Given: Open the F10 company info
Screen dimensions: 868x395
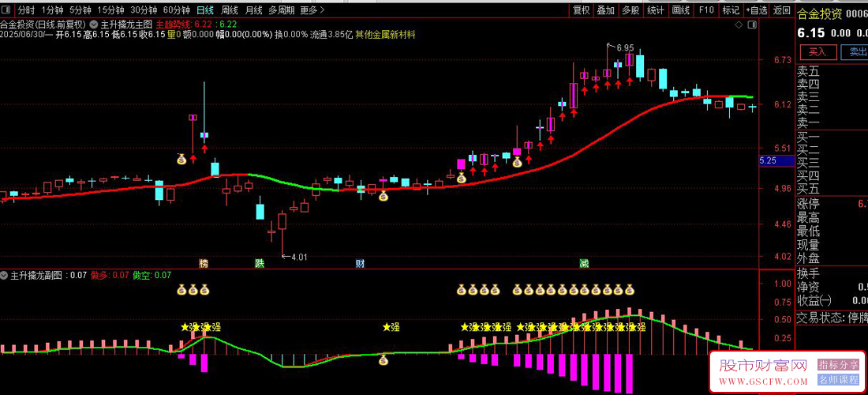Looking at the screenshot, I should tap(705, 10).
